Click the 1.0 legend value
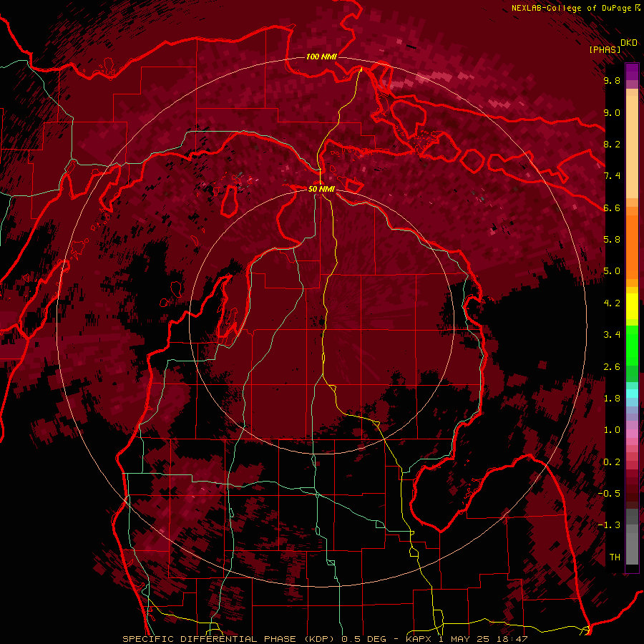 tap(612, 430)
